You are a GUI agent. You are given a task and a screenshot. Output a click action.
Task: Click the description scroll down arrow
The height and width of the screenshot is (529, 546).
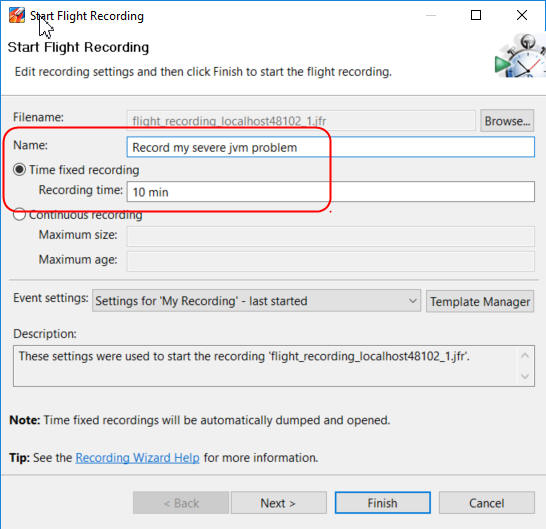pos(525,376)
